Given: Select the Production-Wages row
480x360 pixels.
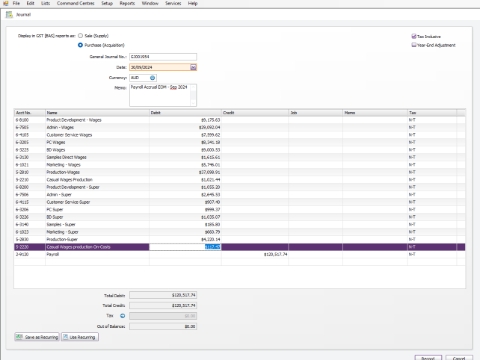Looking at the screenshot, I should coord(240,172).
